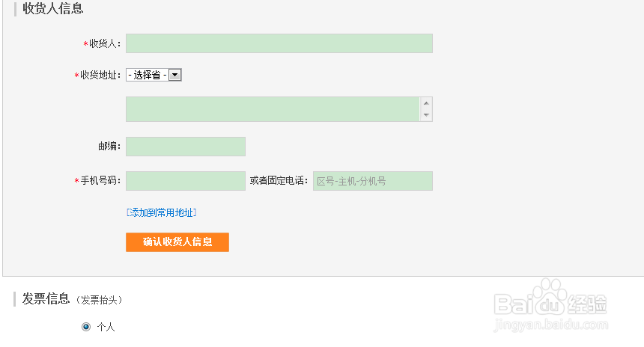Click the jingyan.baidu.com watermark text
The image size is (644, 347).
pyautogui.click(x=550, y=326)
